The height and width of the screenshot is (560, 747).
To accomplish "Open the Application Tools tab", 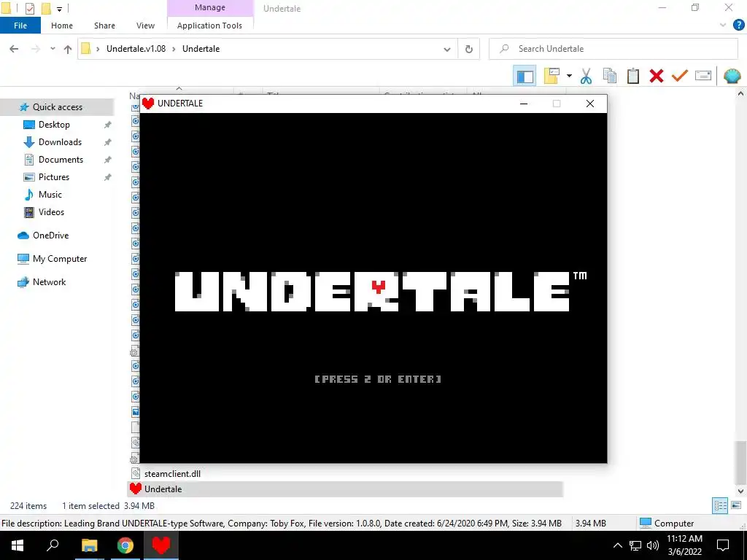I will pos(209,26).
